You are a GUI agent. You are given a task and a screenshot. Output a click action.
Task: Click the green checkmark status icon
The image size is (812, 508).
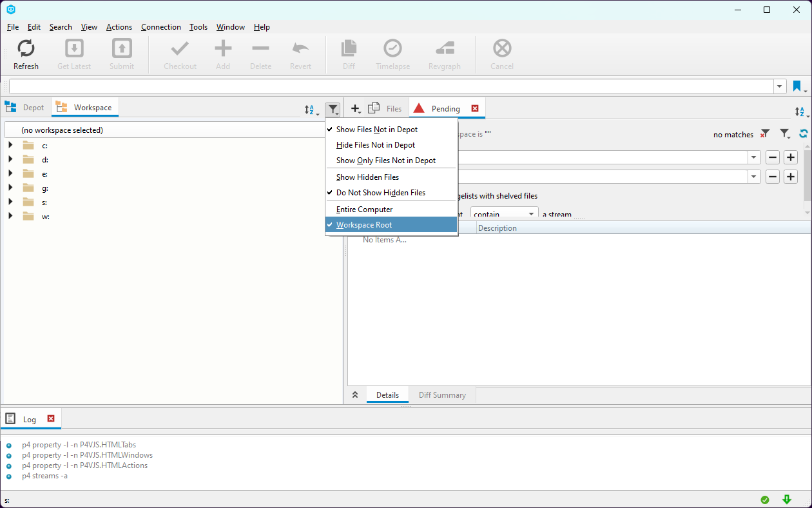tap(765, 500)
